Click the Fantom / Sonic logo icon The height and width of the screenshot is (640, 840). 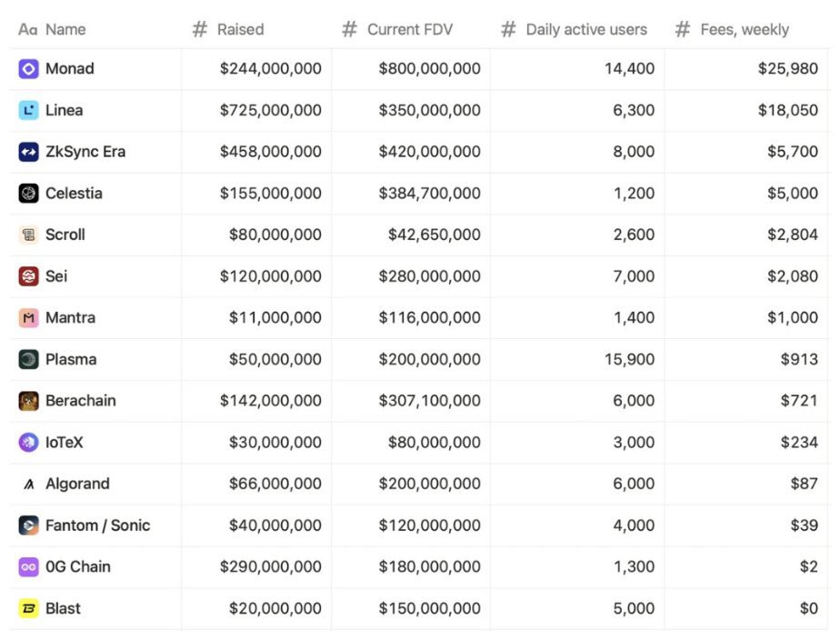click(x=28, y=525)
